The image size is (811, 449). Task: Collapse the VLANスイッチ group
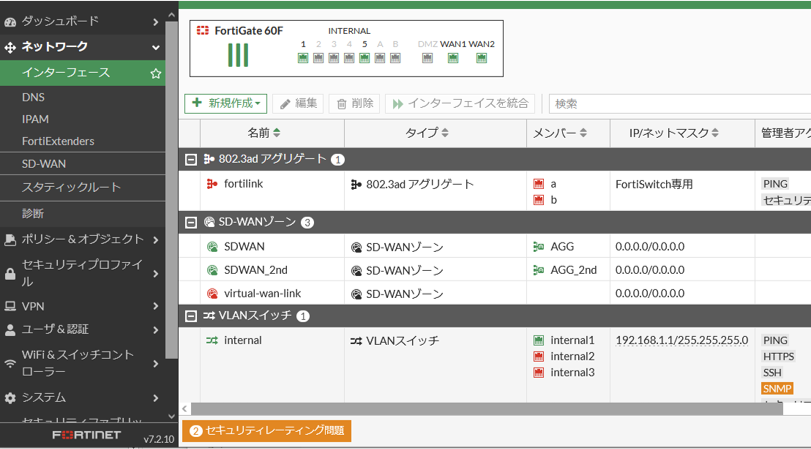pos(191,316)
